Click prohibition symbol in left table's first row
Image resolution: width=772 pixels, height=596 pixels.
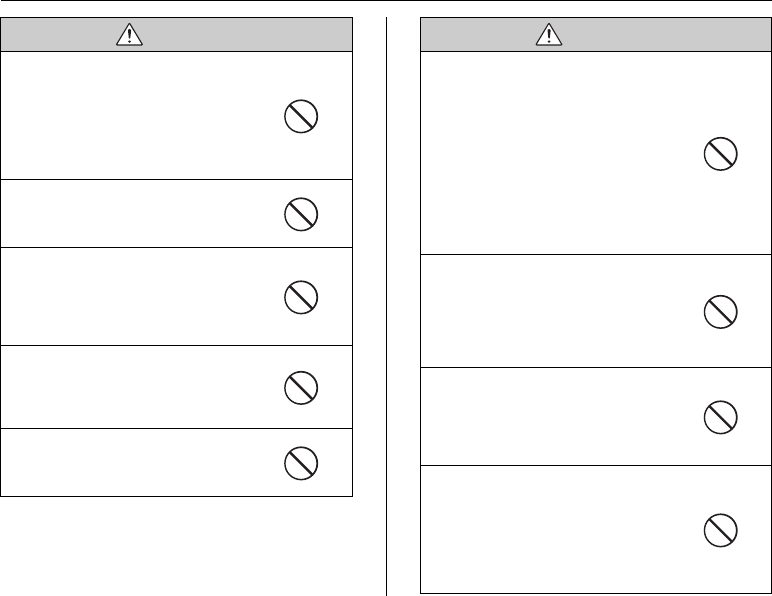301,118
